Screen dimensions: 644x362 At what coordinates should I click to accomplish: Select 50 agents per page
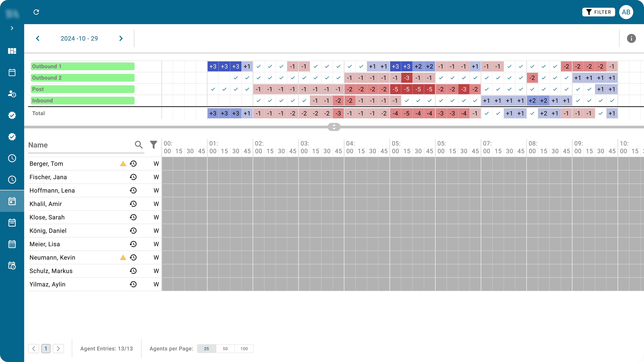coord(225,348)
